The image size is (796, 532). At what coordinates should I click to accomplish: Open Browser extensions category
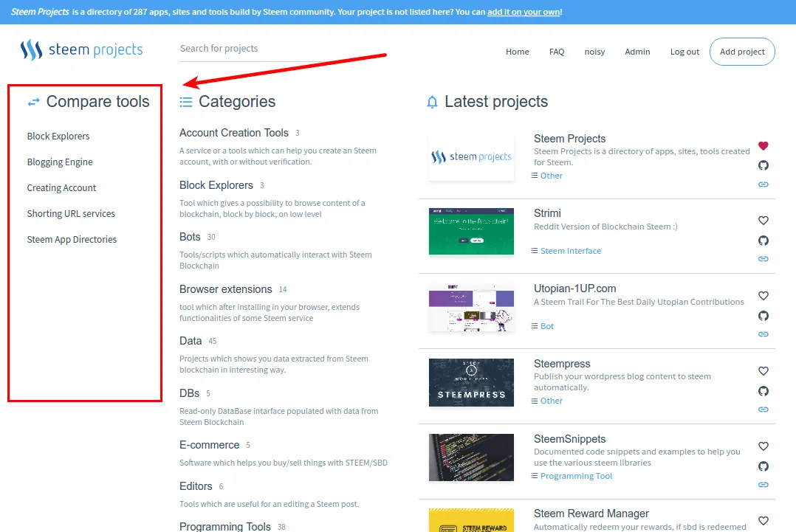(226, 289)
